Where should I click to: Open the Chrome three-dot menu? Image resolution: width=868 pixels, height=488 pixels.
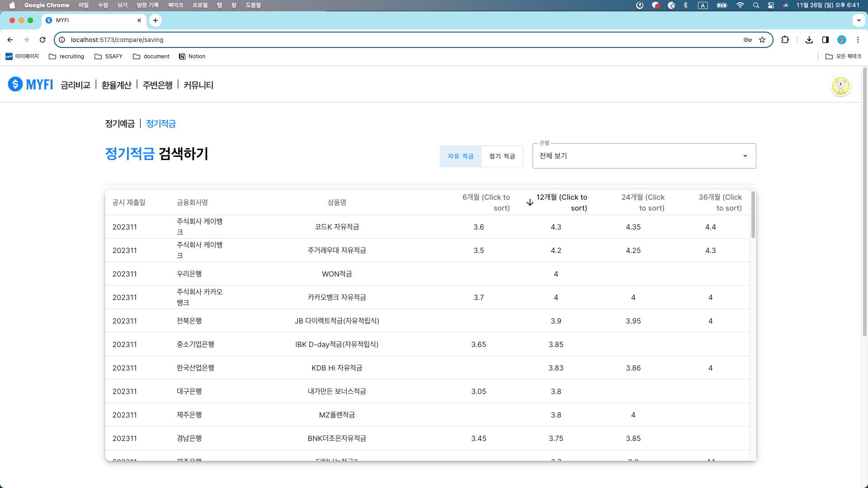[858, 40]
